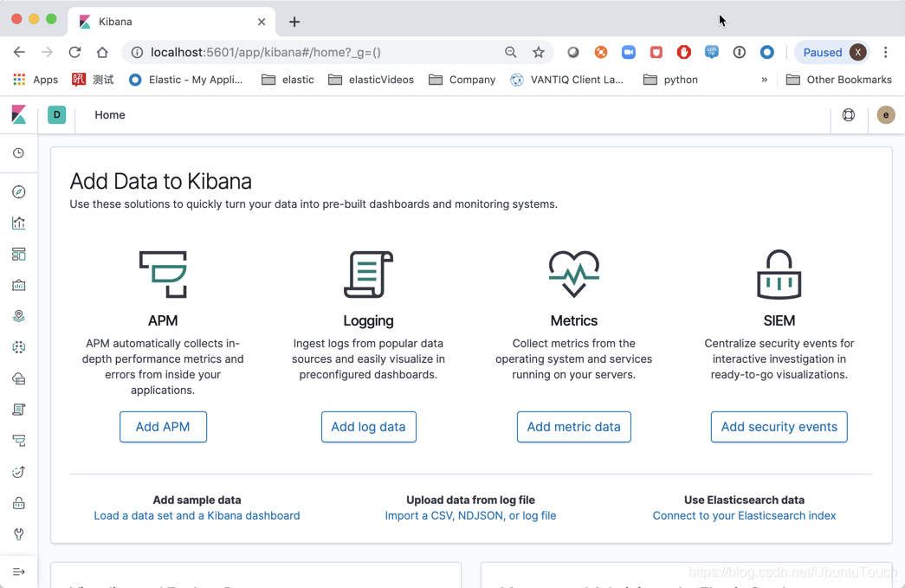Click the Add log data button

point(368,427)
